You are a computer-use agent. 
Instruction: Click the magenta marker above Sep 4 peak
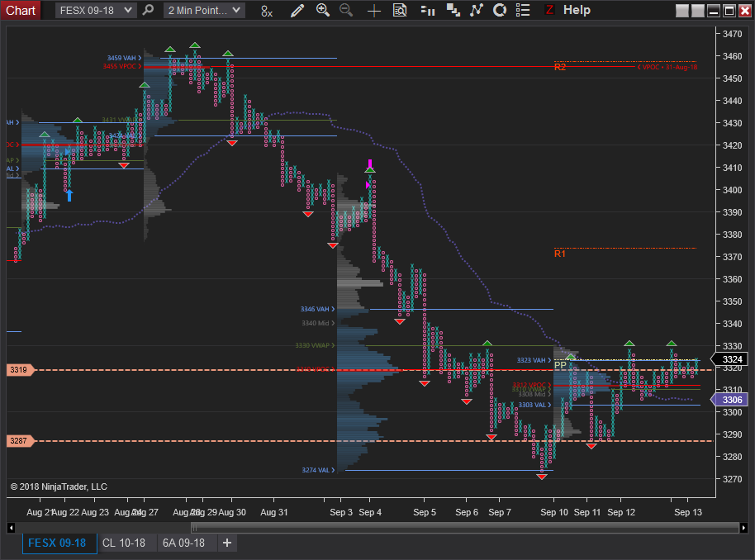point(370,164)
